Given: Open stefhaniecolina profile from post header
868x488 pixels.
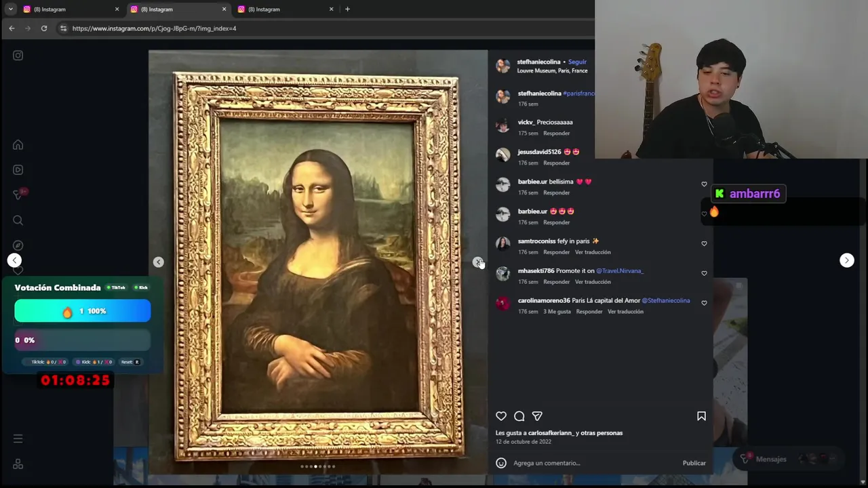Looking at the screenshot, I should pyautogui.click(x=538, y=62).
